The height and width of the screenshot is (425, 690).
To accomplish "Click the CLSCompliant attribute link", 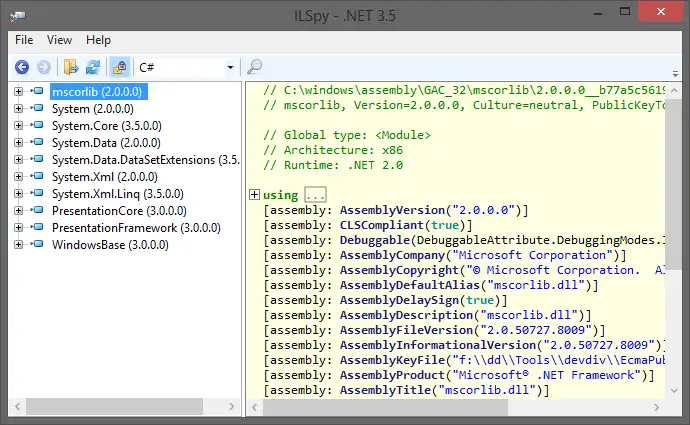I will [x=382, y=225].
